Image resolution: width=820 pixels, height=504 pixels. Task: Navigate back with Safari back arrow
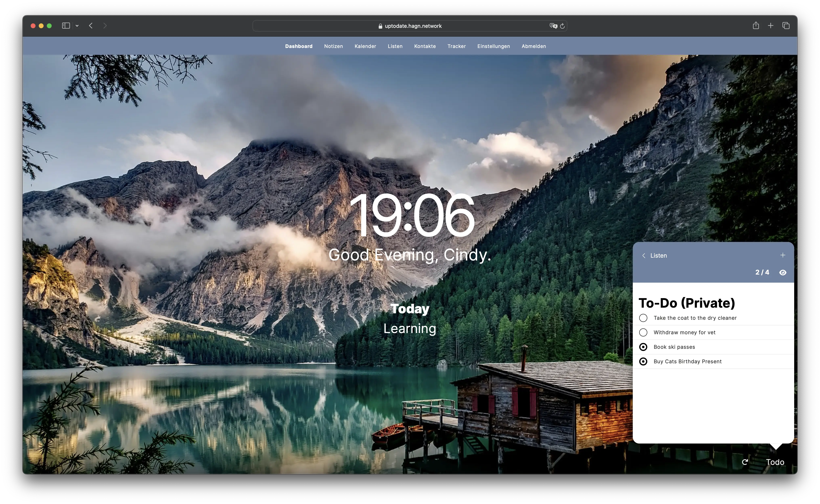91,26
